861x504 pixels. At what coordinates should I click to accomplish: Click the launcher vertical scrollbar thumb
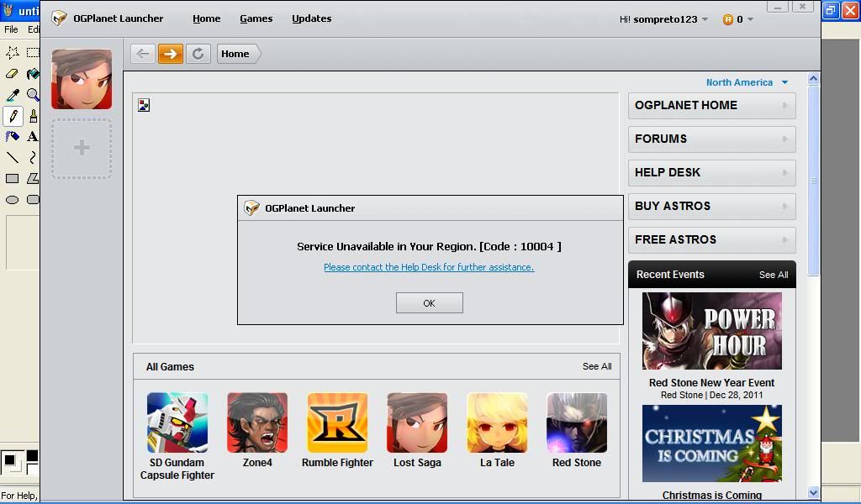point(813,181)
